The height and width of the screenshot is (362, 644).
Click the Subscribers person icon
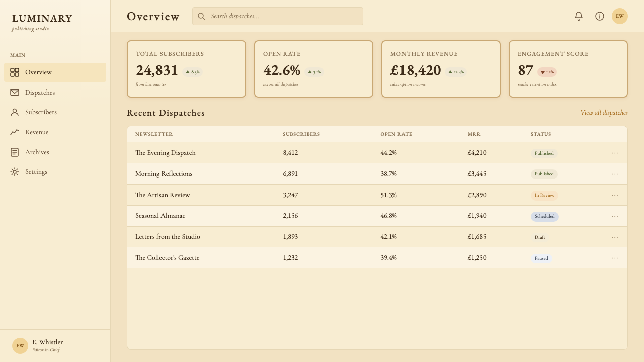click(x=15, y=112)
